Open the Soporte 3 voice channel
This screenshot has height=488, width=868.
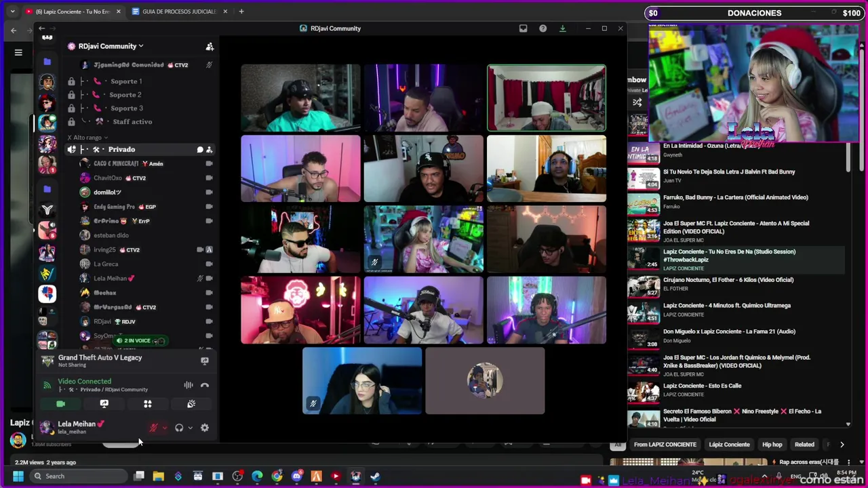(127, 108)
